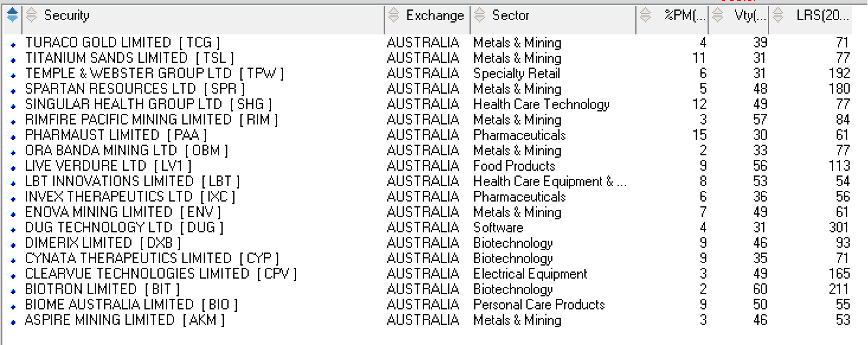The image size is (868, 345).
Task: Click the blue bullet beside TURACO GOLD LIMITED
Action: pyautogui.click(x=13, y=44)
